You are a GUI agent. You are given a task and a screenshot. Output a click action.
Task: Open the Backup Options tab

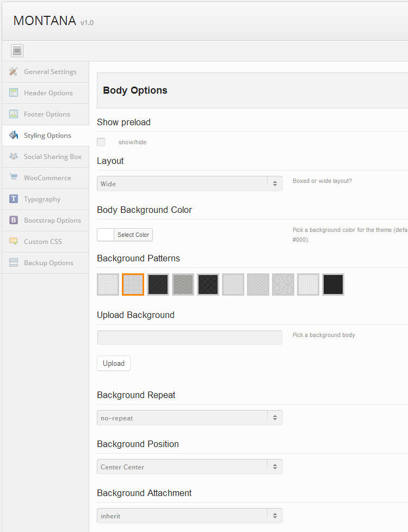(48, 263)
